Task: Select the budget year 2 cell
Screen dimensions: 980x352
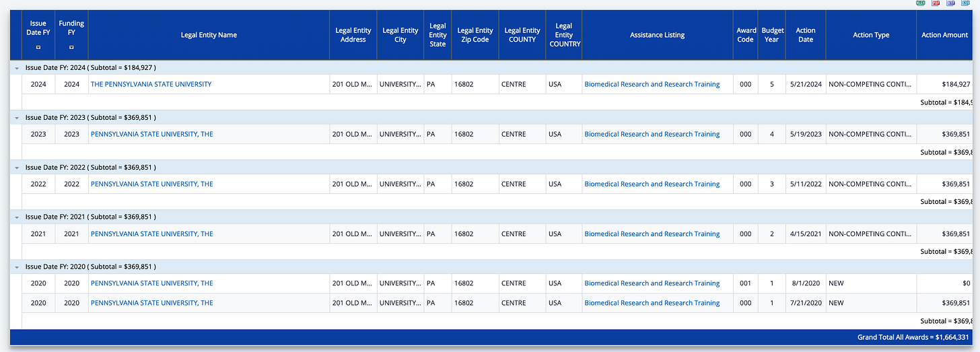Action: coord(772,234)
